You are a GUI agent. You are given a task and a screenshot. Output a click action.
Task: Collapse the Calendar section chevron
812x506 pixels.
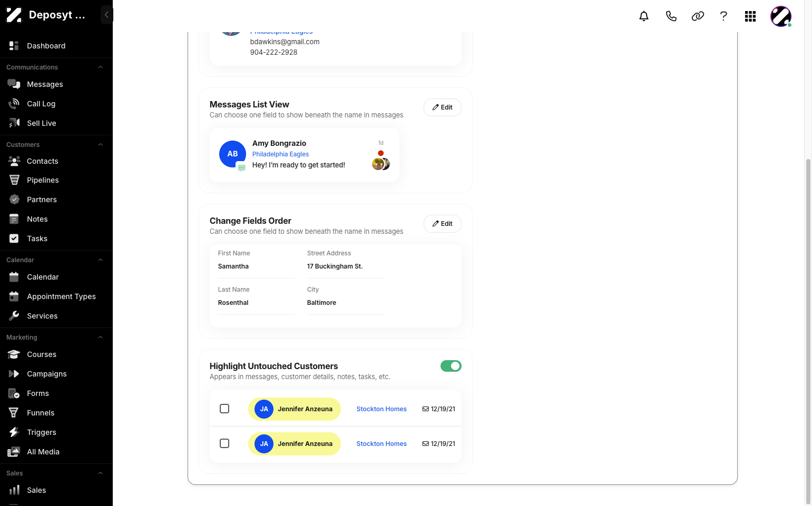click(100, 260)
